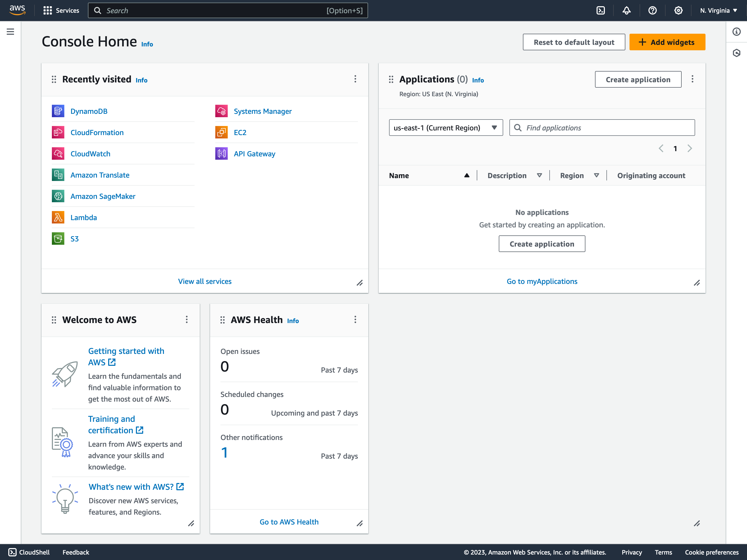This screenshot has height=560, width=747.
Task: Open the Help question mark menu
Action: (x=652, y=10)
